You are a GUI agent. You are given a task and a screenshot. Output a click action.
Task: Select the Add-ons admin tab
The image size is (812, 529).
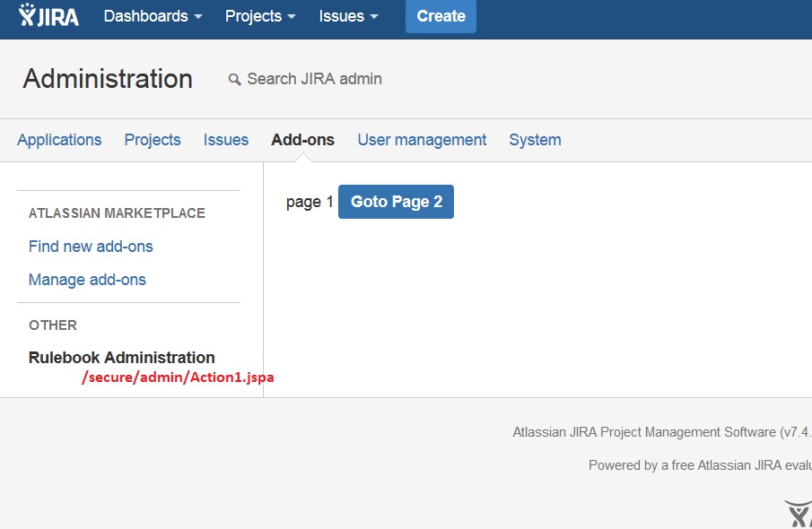coord(303,140)
